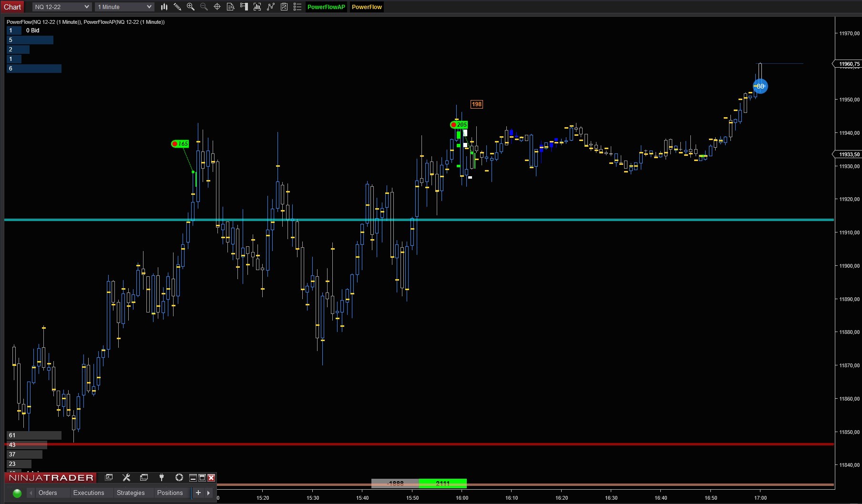Click the 11960,75 price marker on axis
The image size is (862, 504).
point(848,64)
